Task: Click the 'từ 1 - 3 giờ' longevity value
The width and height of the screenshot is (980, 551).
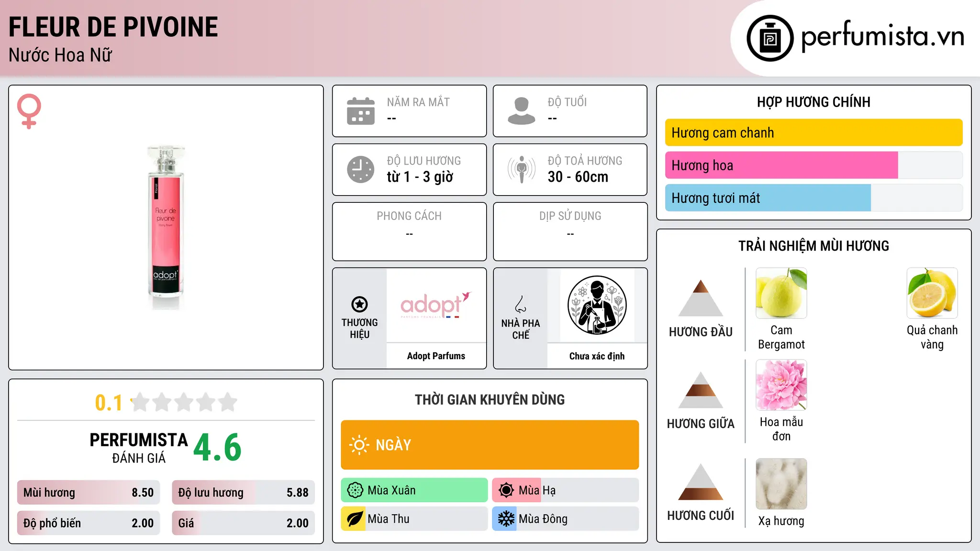Action: [420, 177]
